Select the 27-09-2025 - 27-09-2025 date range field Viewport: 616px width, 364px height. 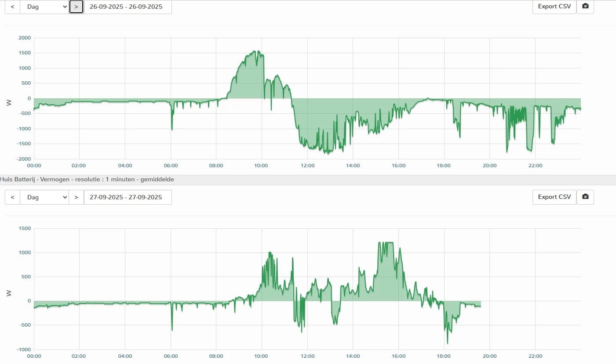pos(128,197)
